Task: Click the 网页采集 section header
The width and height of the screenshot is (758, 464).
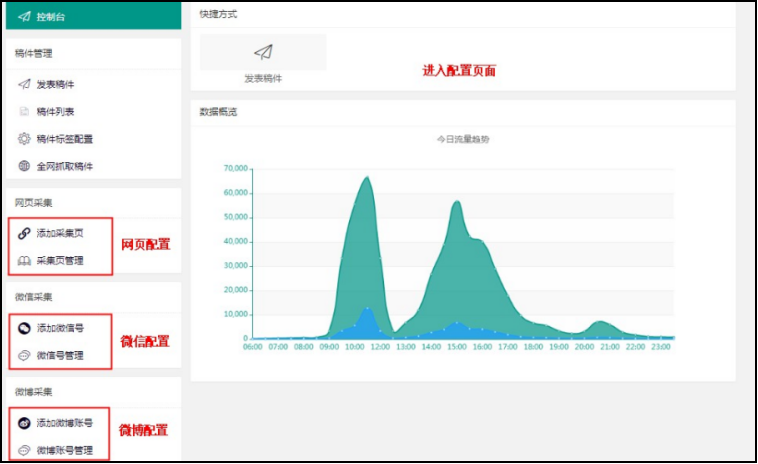Action: click(x=33, y=203)
